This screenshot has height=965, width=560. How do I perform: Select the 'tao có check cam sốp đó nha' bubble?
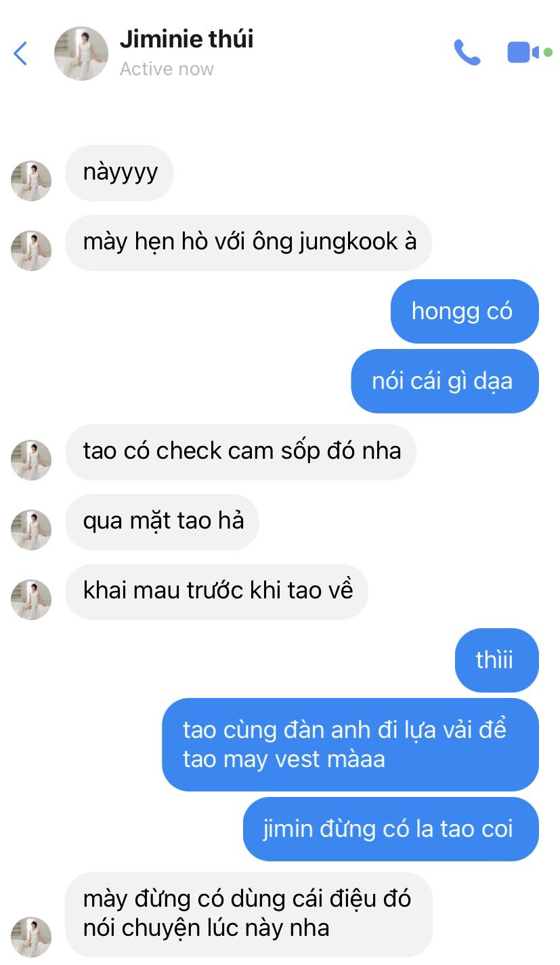click(240, 452)
